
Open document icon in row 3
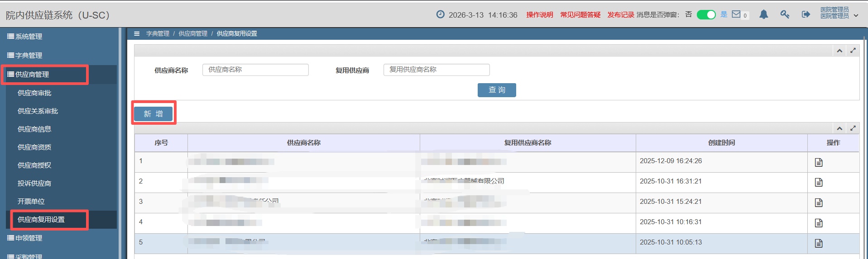819,202
